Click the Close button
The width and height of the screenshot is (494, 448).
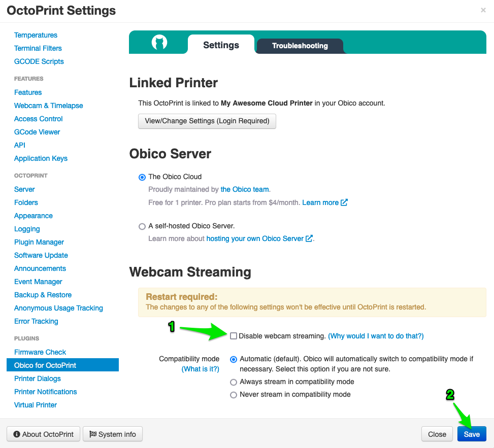(437, 434)
